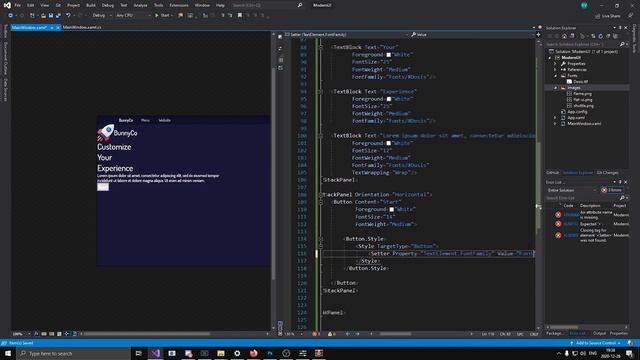Switch to MainWindow.xaml.cs tab
The width and height of the screenshot is (640, 360).
click(82, 27)
